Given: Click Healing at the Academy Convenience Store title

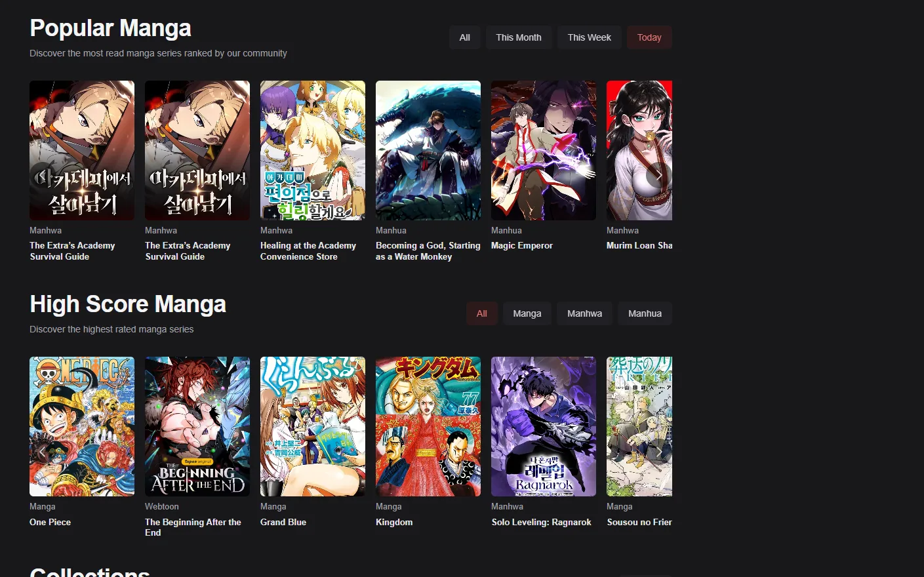Looking at the screenshot, I should point(308,251).
